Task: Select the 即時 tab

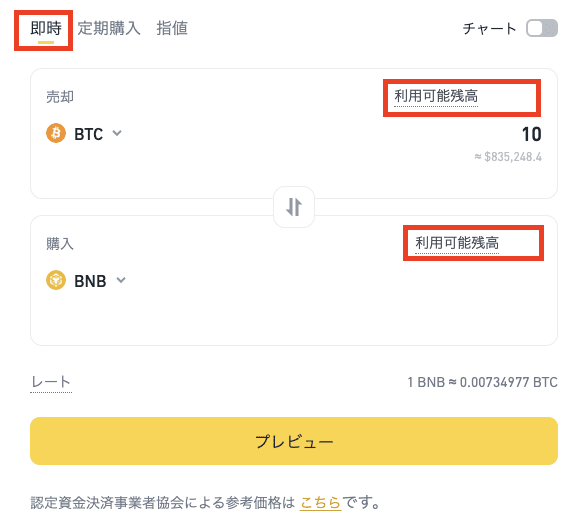Action: tap(45, 29)
